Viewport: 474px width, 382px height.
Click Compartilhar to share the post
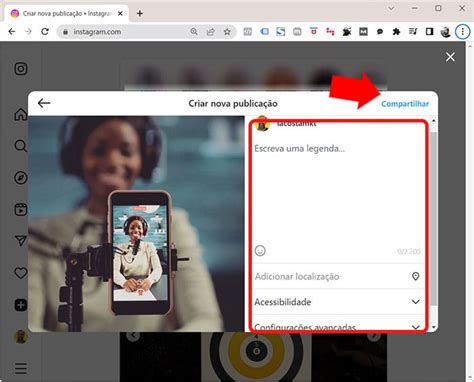click(x=405, y=104)
